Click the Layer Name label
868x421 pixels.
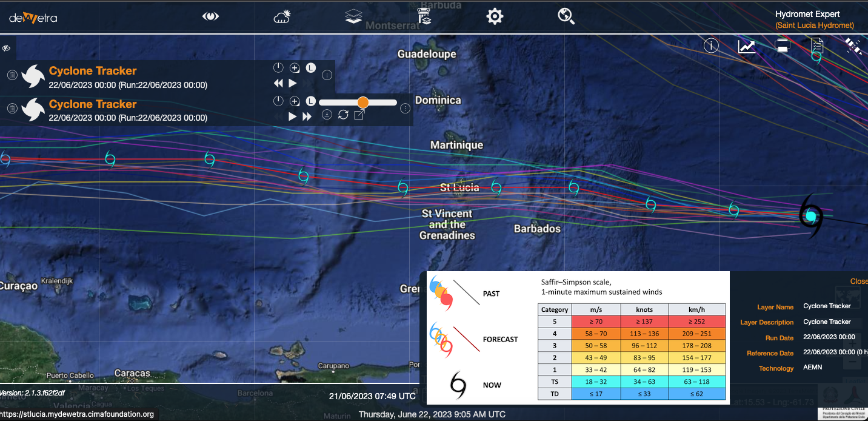pos(775,307)
